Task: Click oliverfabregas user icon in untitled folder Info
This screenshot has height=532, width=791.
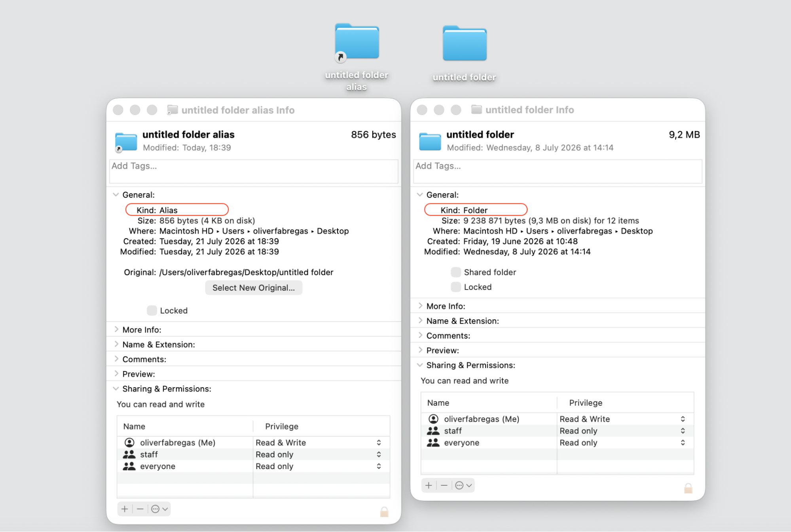Action: coord(433,418)
